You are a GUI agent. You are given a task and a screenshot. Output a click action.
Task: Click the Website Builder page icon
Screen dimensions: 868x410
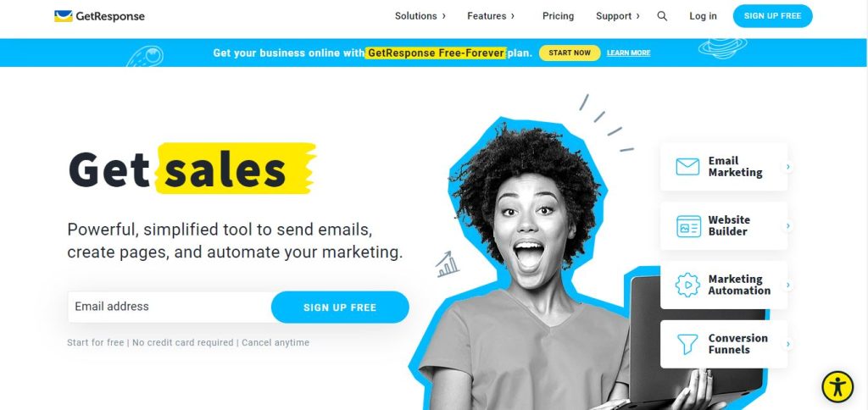688,226
